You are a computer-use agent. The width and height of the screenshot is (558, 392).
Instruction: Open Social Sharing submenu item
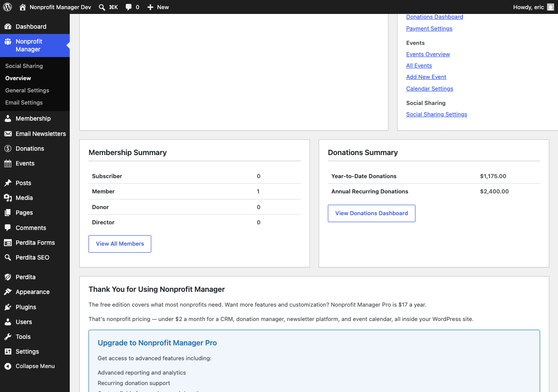(x=24, y=66)
